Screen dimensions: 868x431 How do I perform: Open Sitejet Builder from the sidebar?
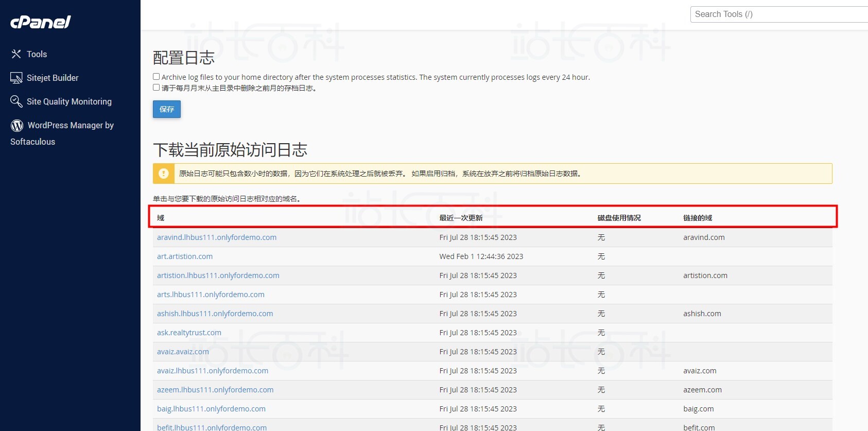pyautogui.click(x=53, y=78)
